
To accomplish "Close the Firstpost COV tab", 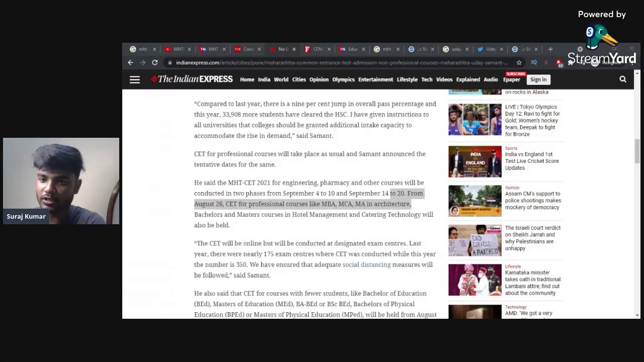I will [x=329, y=49].
